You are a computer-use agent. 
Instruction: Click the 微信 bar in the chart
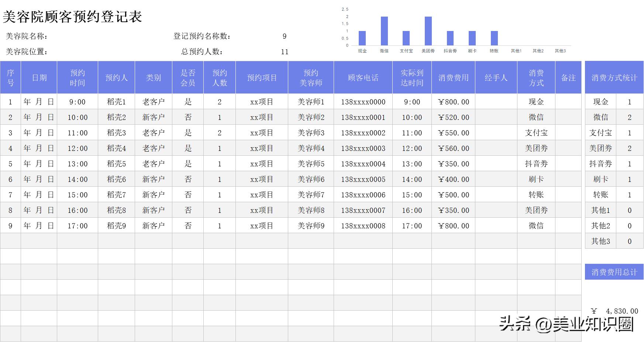click(x=384, y=31)
